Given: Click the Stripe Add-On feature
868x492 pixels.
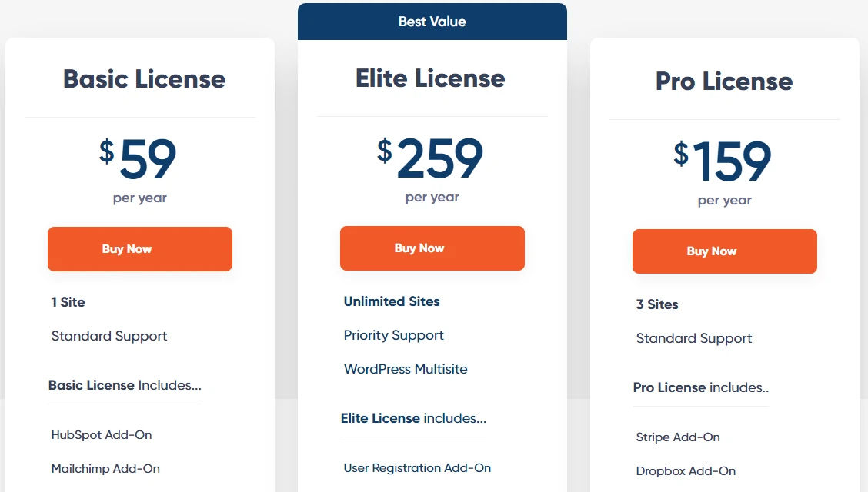Looking at the screenshot, I should (678, 437).
